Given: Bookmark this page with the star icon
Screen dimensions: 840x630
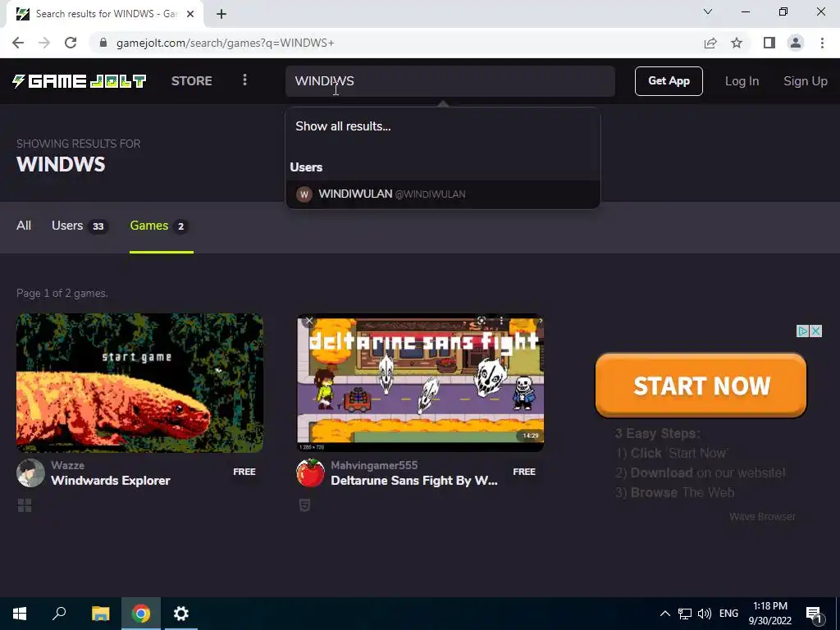Looking at the screenshot, I should tap(737, 43).
